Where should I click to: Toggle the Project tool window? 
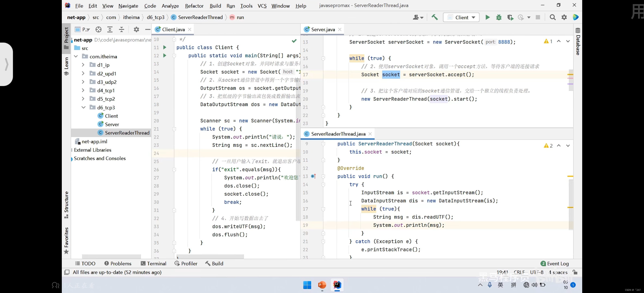coord(66,38)
